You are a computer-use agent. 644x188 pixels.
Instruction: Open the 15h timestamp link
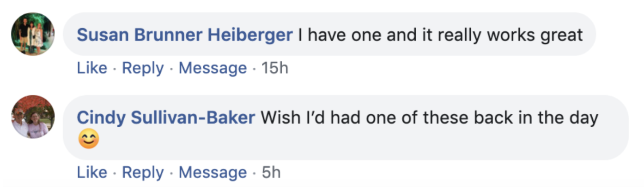[274, 68]
